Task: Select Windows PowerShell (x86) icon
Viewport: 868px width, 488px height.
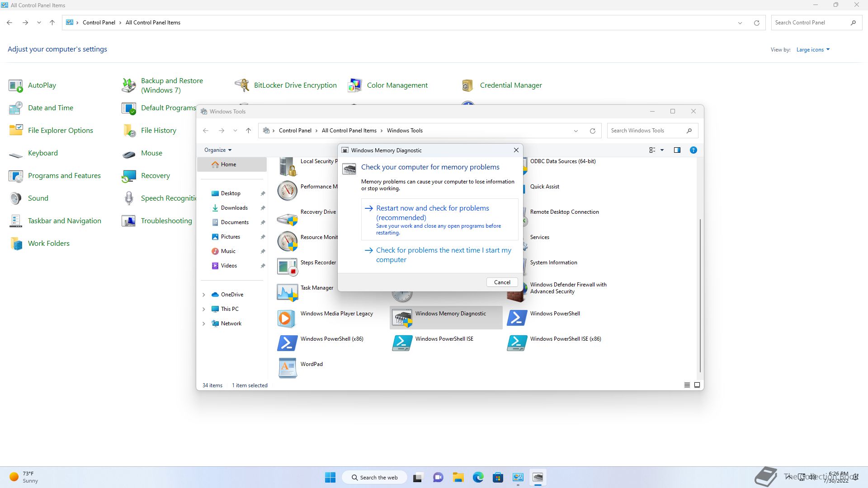Action: [287, 343]
